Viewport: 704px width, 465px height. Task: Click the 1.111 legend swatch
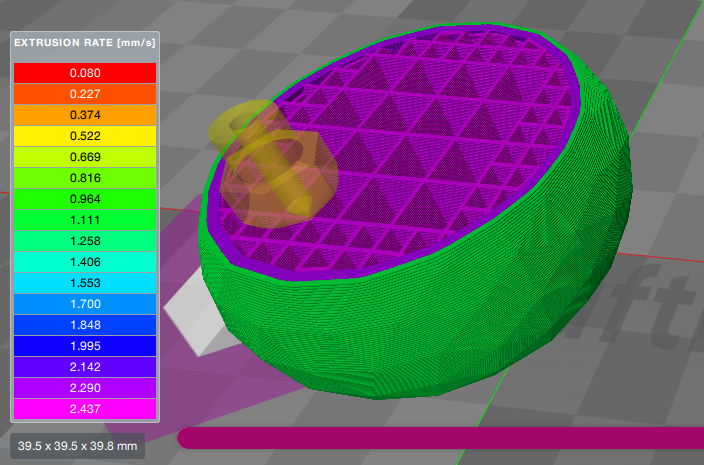pos(85,220)
